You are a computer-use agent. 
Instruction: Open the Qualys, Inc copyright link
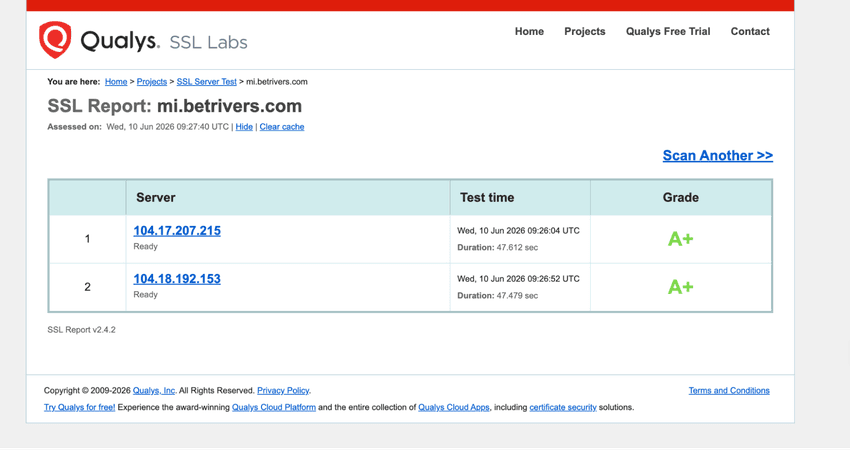tap(154, 391)
